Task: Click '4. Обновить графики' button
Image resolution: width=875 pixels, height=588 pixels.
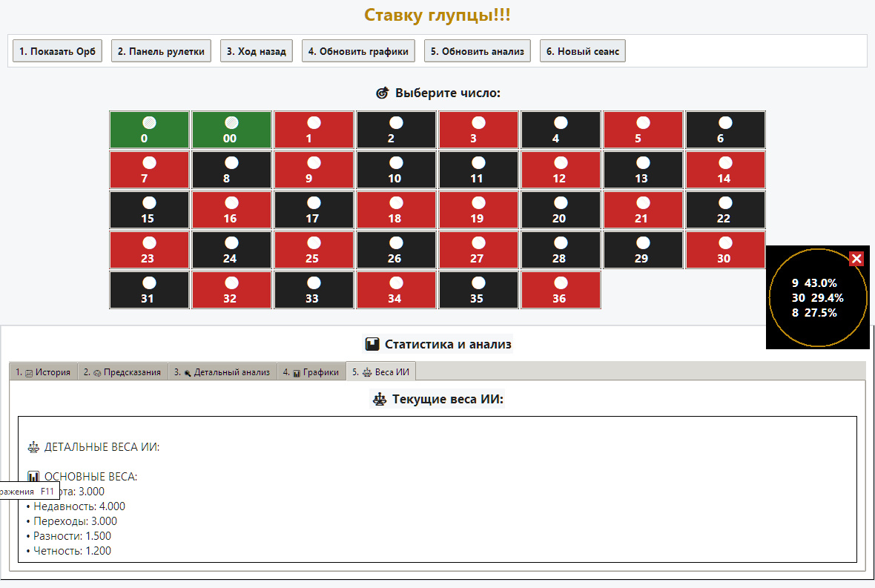Action: click(358, 50)
